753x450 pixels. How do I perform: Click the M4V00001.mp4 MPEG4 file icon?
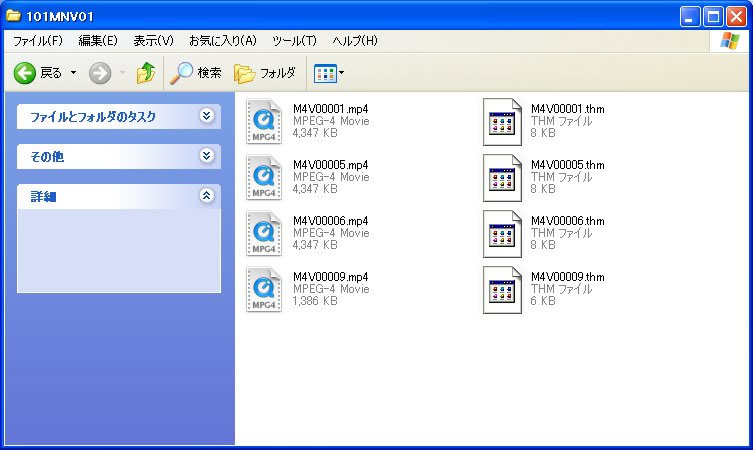(x=264, y=121)
